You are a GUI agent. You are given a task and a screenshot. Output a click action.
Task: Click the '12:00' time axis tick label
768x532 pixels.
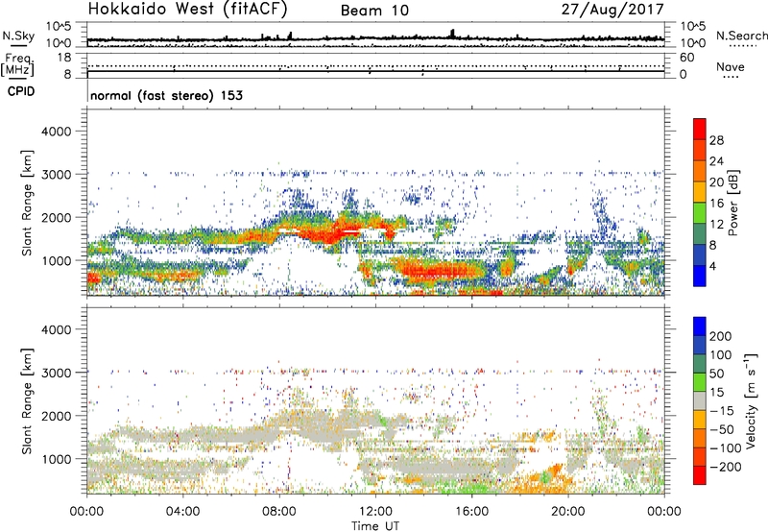point(375,512)
